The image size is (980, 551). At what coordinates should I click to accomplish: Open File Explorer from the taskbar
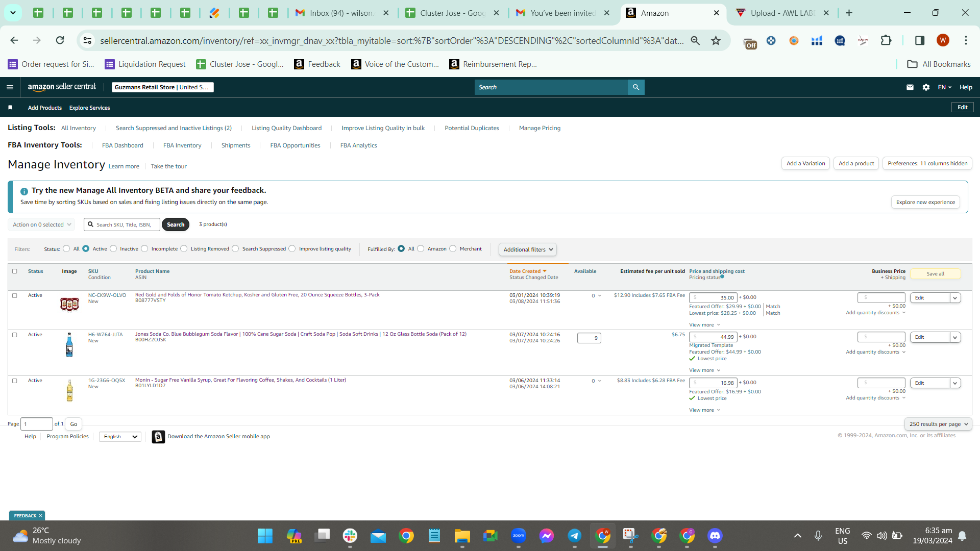click(x=462, y=536)
